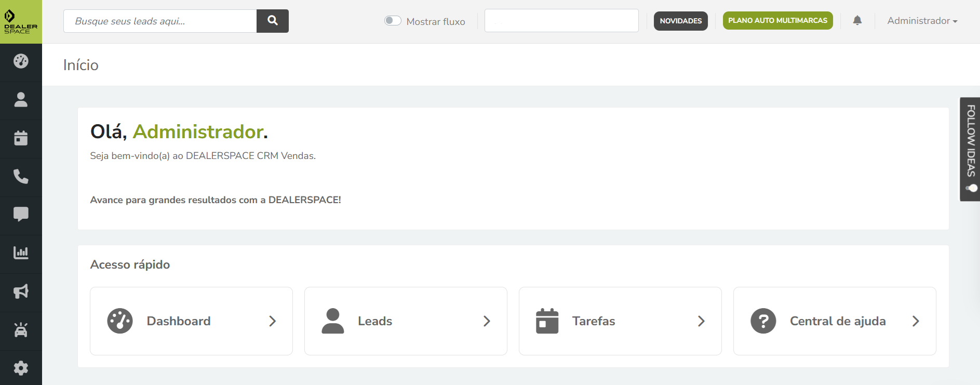Click the NOVIDADES button
Screen dimensions: 980x385
681,21
